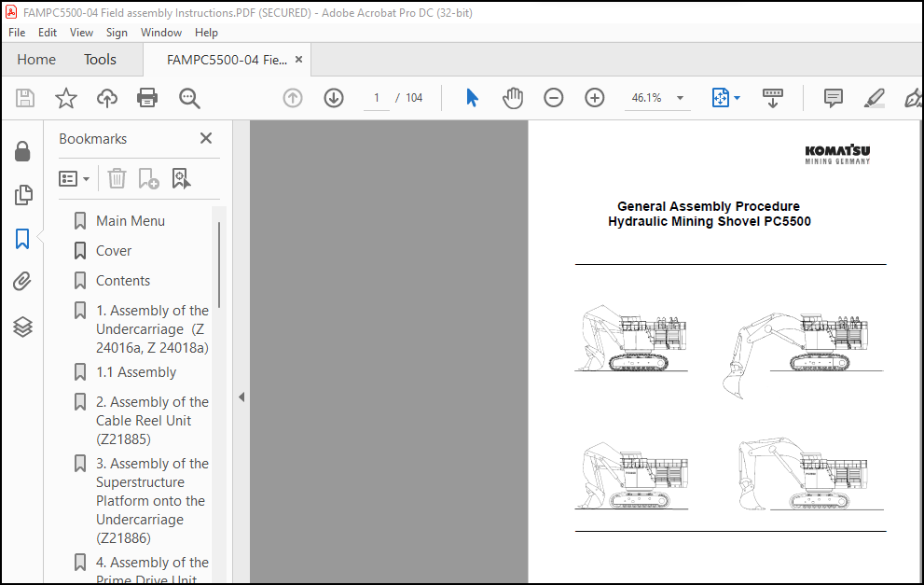Close the FAMPC5500-04 document tab

[298, 60]
